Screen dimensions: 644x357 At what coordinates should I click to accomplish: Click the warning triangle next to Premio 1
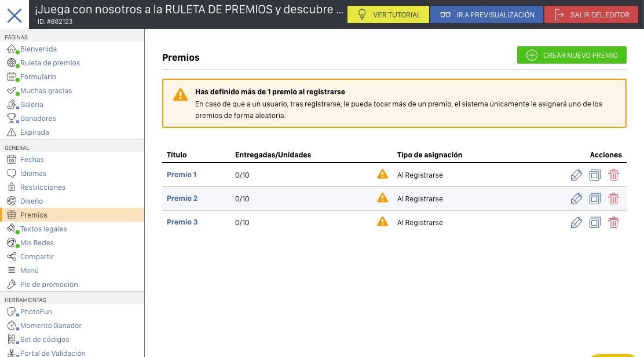[382, 174]
